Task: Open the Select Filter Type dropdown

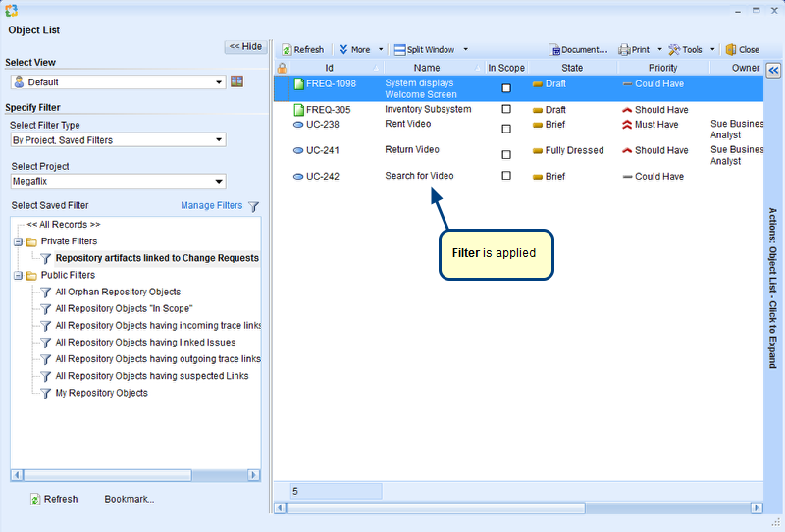Action: [118, 140]
